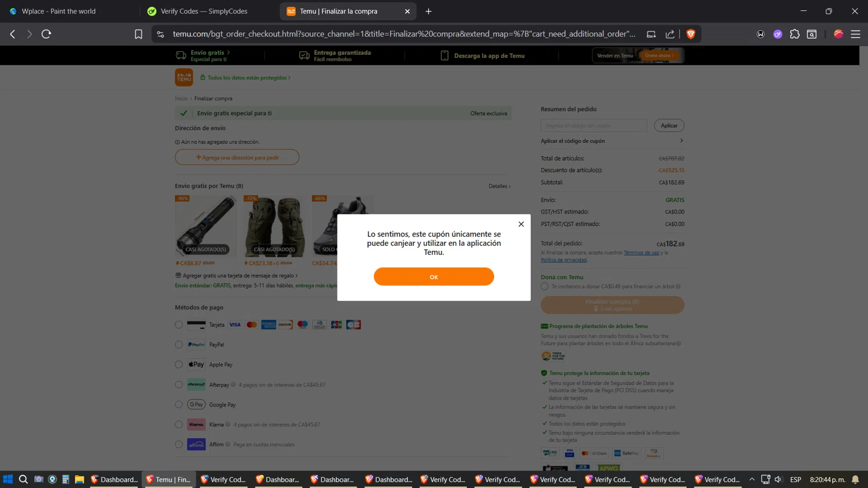Viewport: 868px width, 488px height.
Task: Open the cargo pants product thumbnail
Action: (274, 226)
